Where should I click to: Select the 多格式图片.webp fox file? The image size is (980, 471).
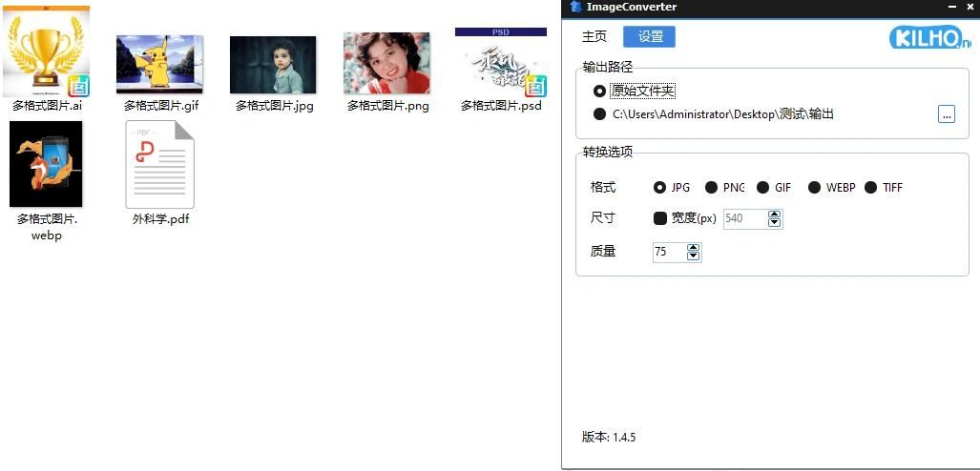(x=46, y=164)
